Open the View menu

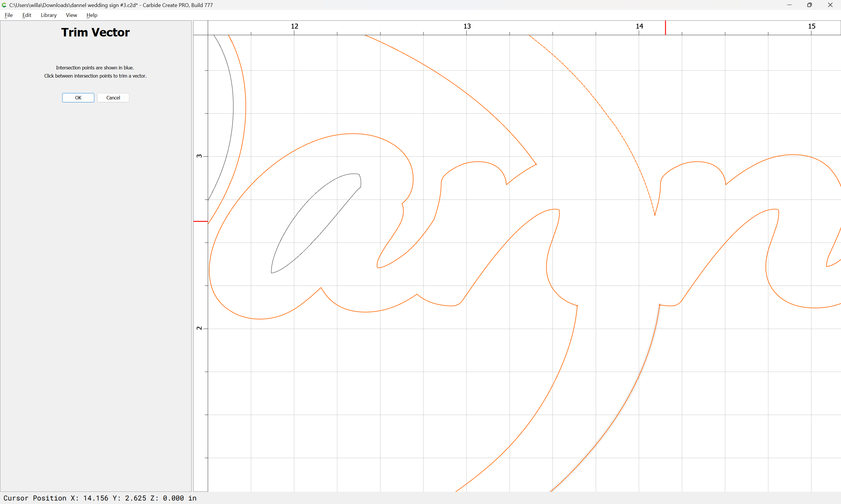click(71, 15)
